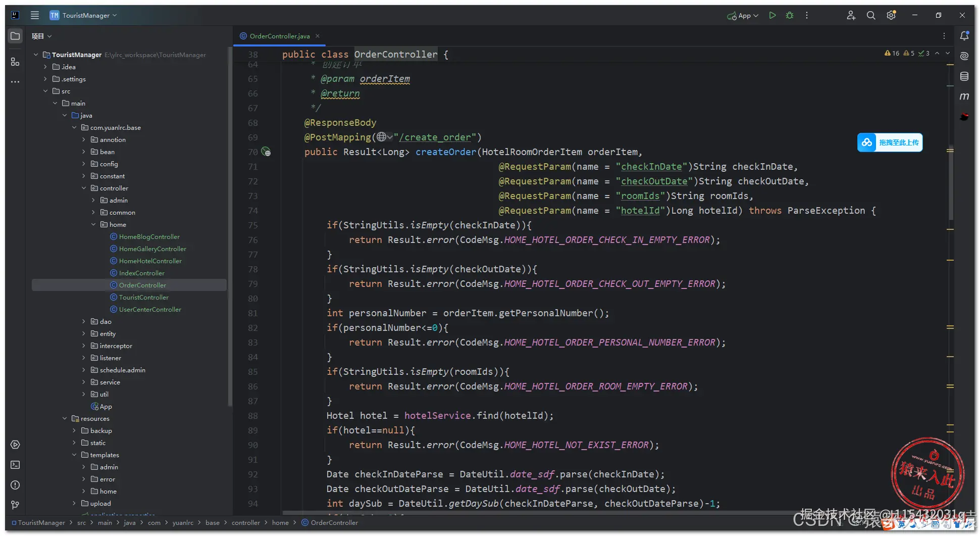Click the project tree vertical scrollbar

[230, 227]
